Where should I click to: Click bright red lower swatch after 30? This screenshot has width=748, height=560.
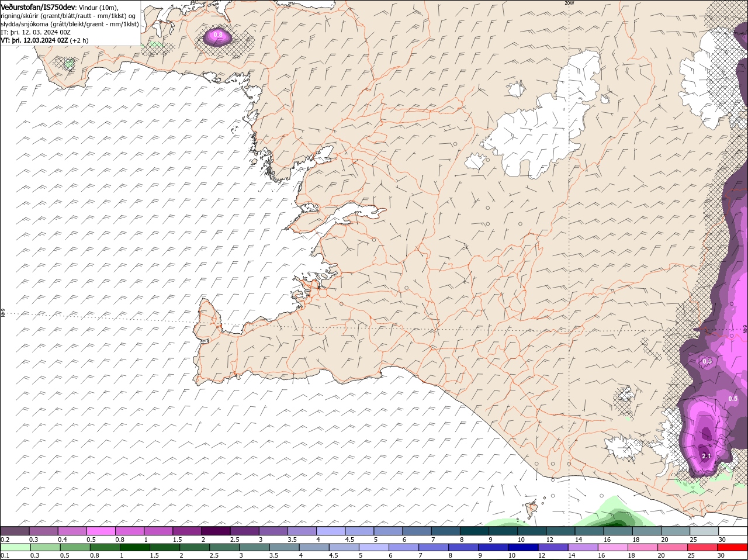(733, 547)
